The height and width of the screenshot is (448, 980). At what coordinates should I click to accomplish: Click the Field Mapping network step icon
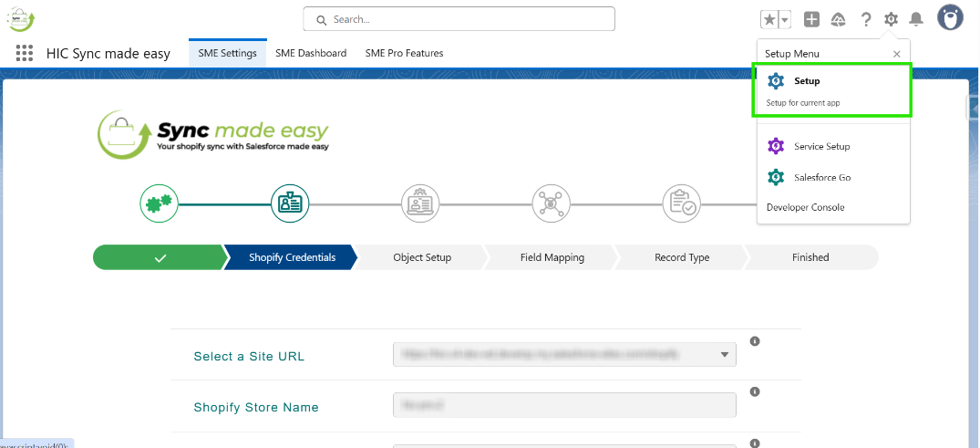coord(552,203)
